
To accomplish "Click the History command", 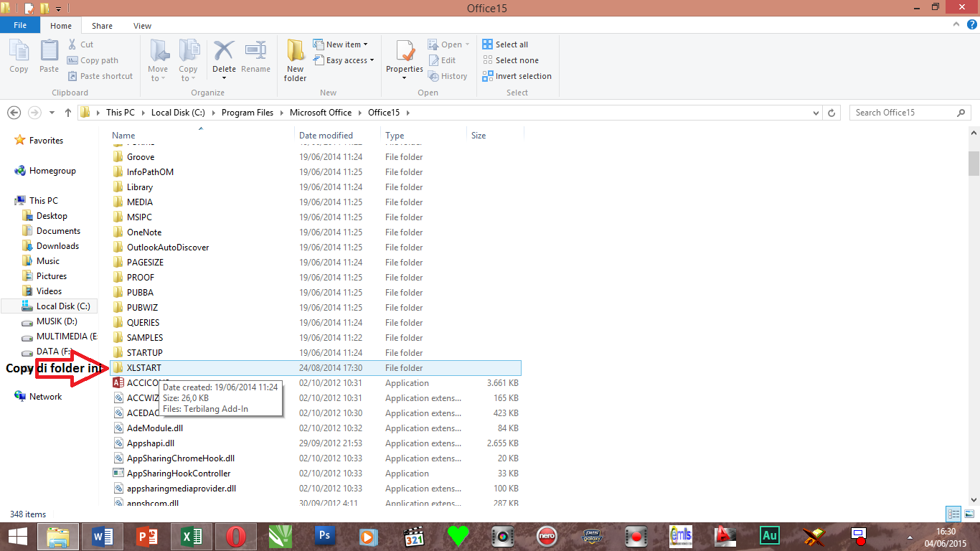I will click(448, 76).
